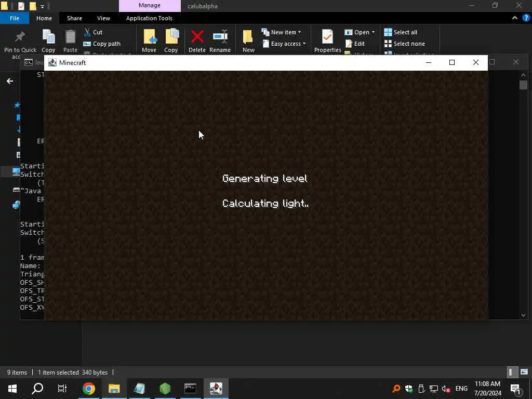Switch to Command Prompt taskbar icon
Viewport: 532px width, 399px height.
click(190, 389)
